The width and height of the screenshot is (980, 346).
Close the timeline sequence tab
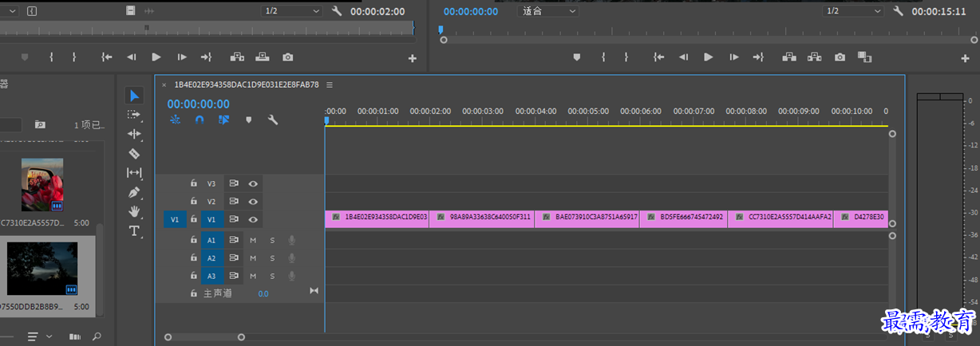pos(164,85)
